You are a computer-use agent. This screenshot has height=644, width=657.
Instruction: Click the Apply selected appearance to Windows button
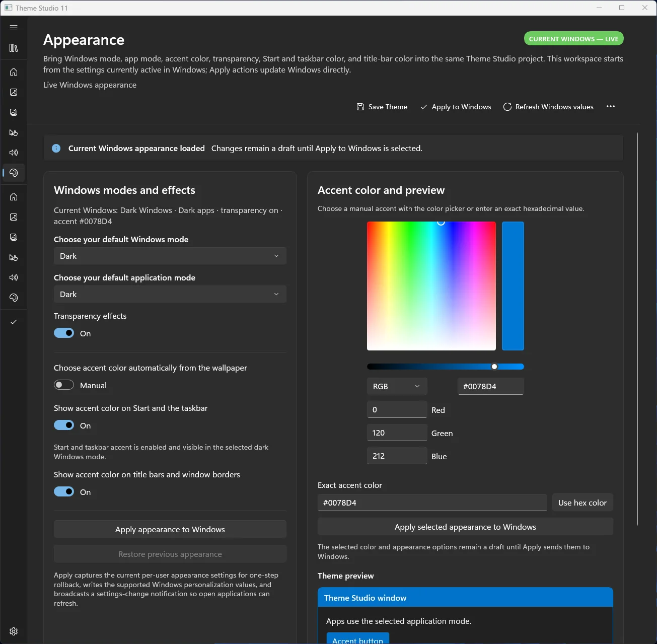[x=465, y=527]
